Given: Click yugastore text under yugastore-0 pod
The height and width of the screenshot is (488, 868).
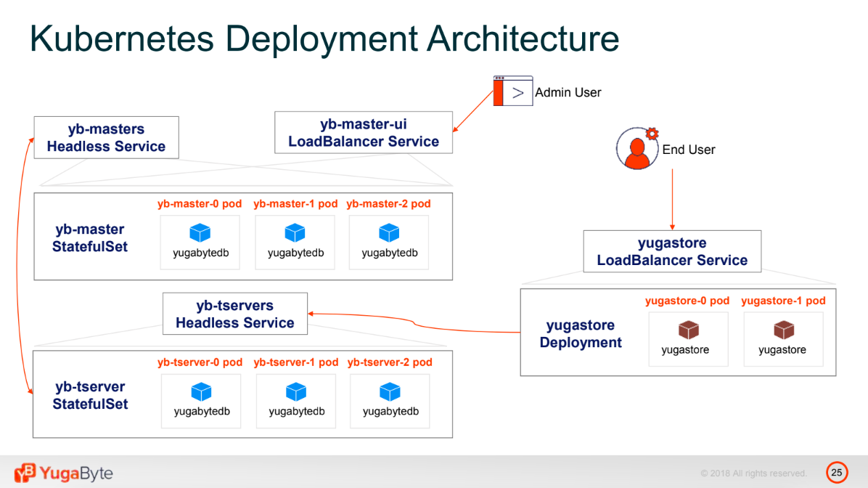Looking at the screenshot, I should click(685, 350).
